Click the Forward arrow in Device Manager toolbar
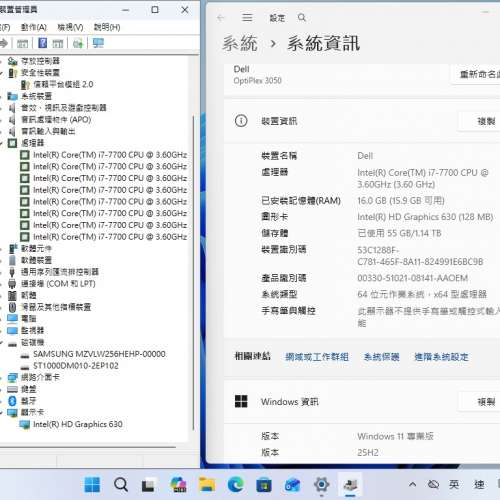The width and height of the screenshot is (500, 500). click(4, 43)
